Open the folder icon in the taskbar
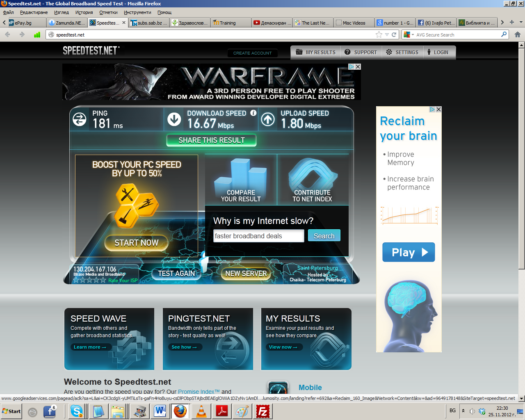This screenshot has height=420, width=525. pos(118,411)
